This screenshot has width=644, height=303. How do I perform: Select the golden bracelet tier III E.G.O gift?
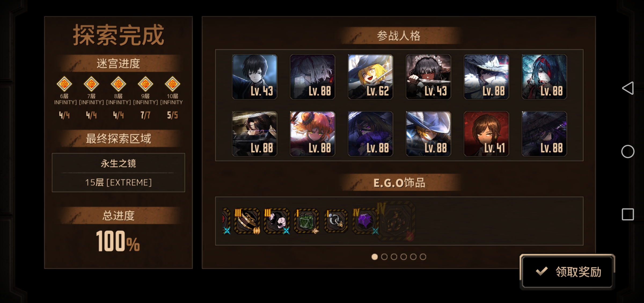pos(247,221)
